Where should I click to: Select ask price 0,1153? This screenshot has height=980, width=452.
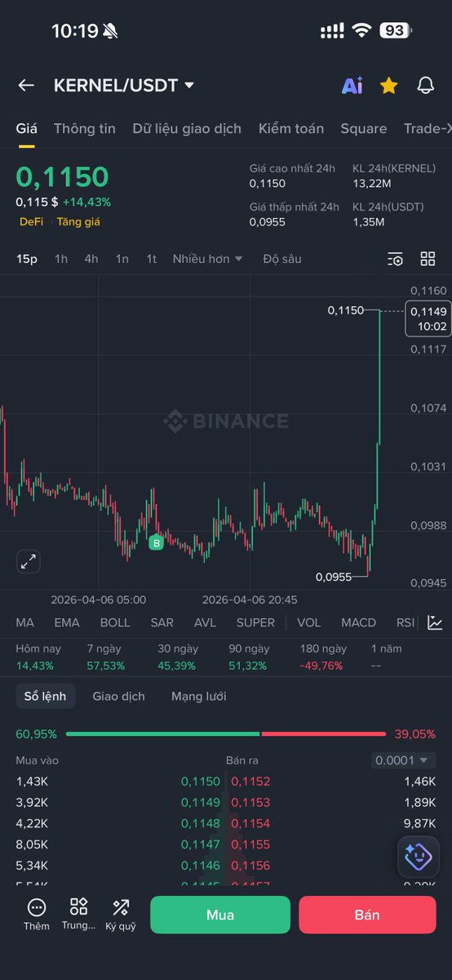250,802
